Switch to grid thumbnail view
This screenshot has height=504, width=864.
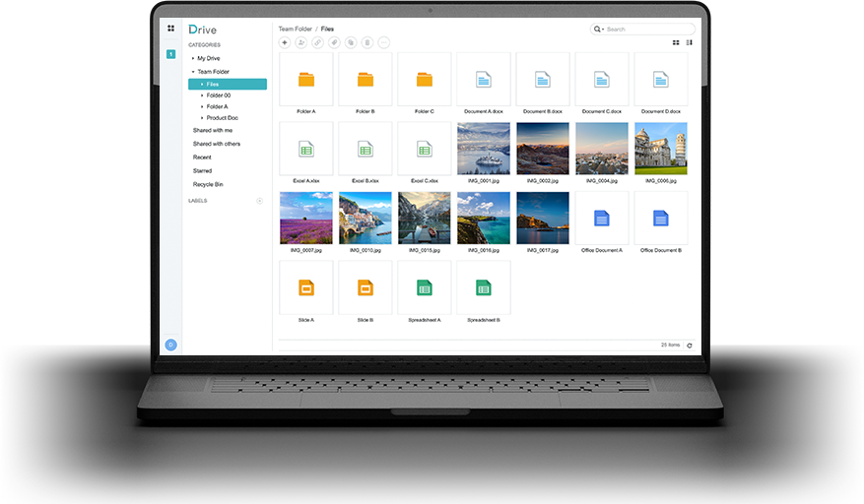point(676,42)
